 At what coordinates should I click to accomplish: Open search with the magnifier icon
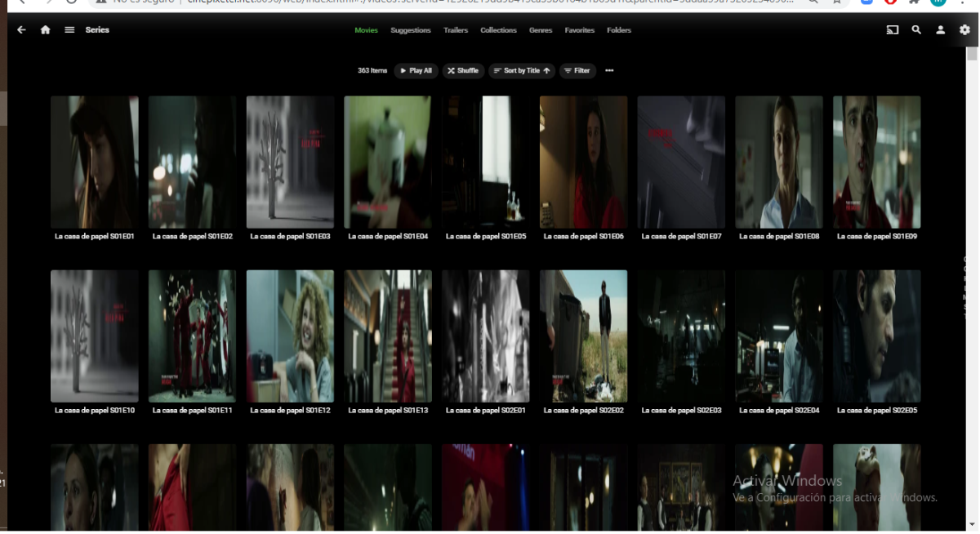pos(916,30)
